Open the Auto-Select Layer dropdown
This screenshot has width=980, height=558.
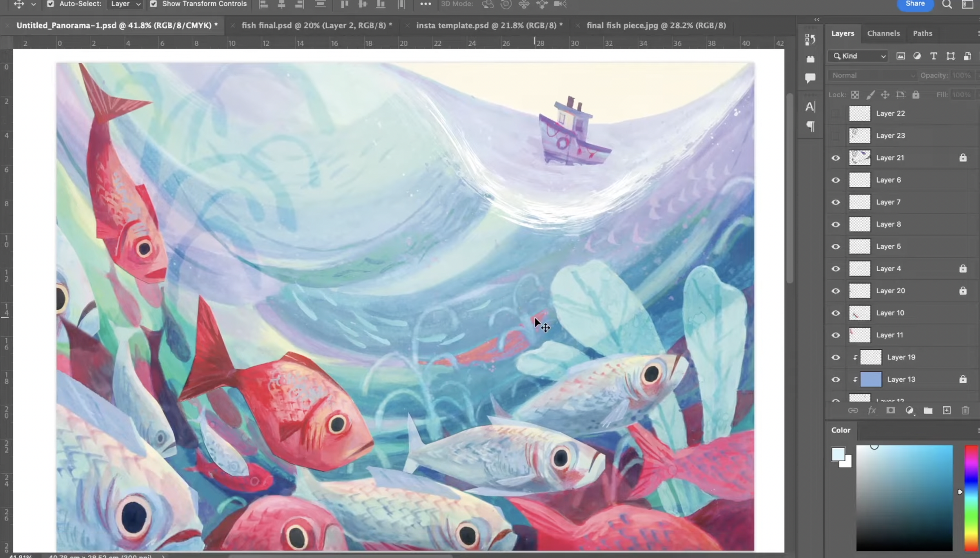pyautogui.click(x=125, y=4)
